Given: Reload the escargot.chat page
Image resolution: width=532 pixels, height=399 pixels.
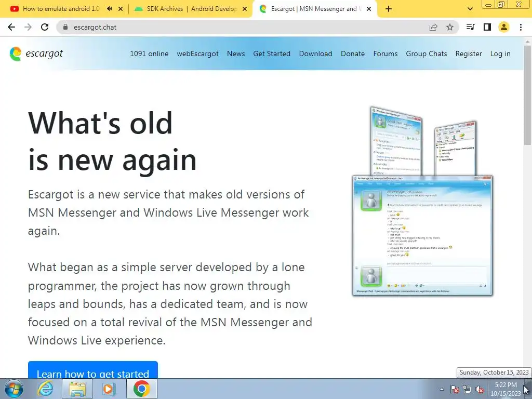Looking at the screenshot, I should coord(45,27).
